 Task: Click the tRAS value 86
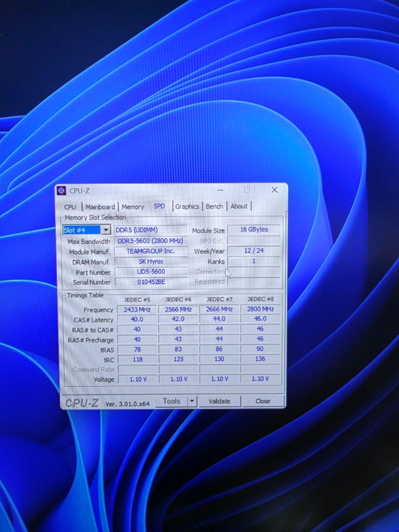click(x=220, y=348)
